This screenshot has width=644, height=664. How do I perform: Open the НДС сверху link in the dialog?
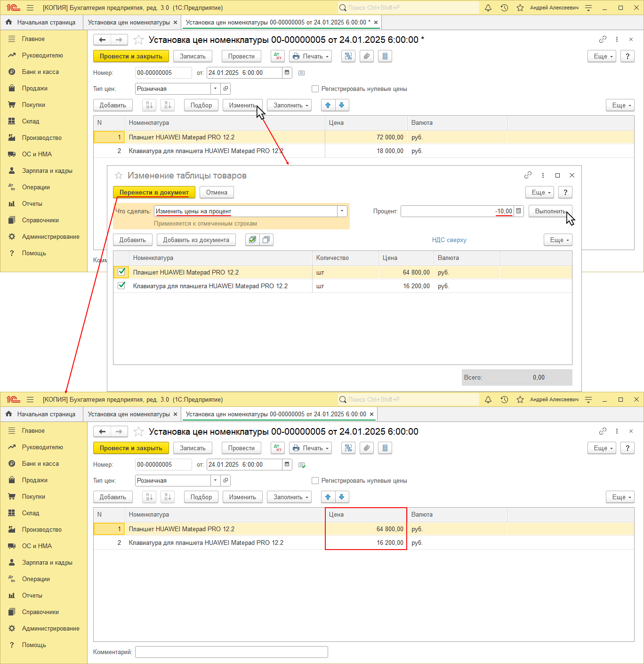click(449, 240)
